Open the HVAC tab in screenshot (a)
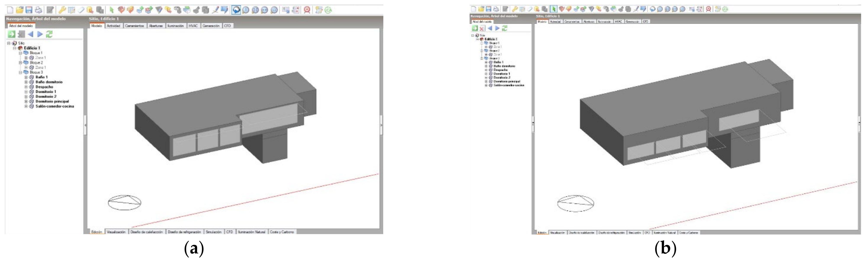The width and height of the screenshot is (868, 264). click(193, 26)
